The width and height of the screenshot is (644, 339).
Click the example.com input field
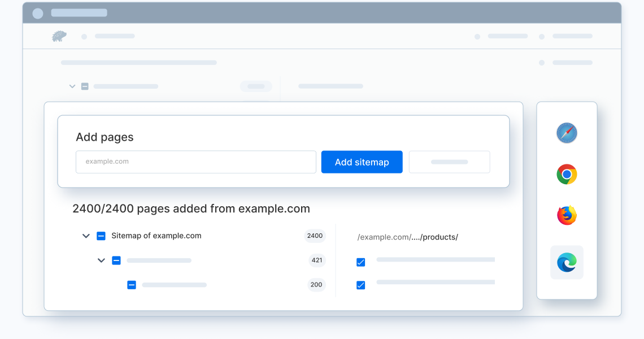pos(195,162)
